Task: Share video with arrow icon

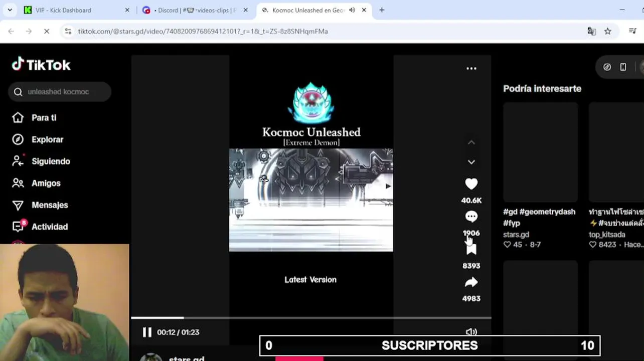Action: pyautogui.click(x=471, y=282)
